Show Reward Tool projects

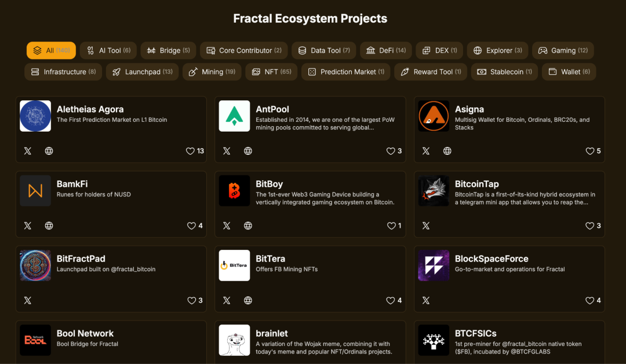tap(431, 72)
